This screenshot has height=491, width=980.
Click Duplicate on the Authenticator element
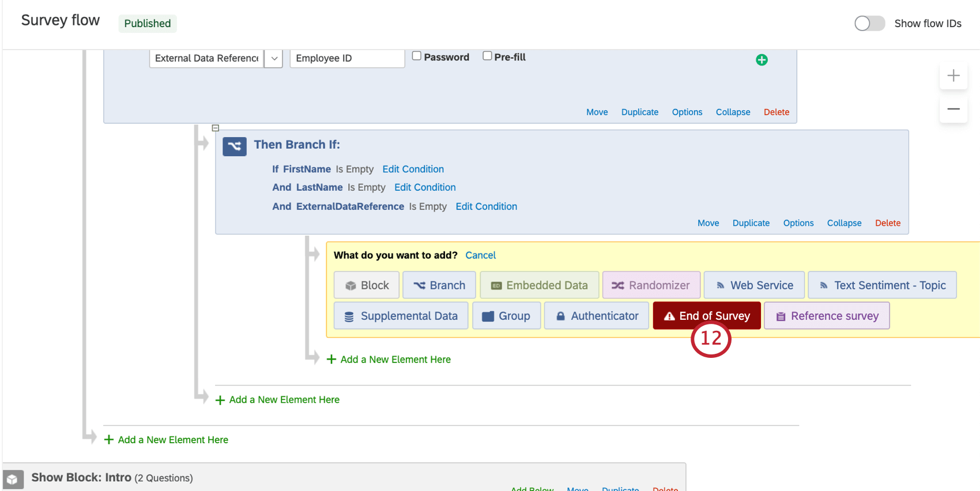[x=640, y=112]
